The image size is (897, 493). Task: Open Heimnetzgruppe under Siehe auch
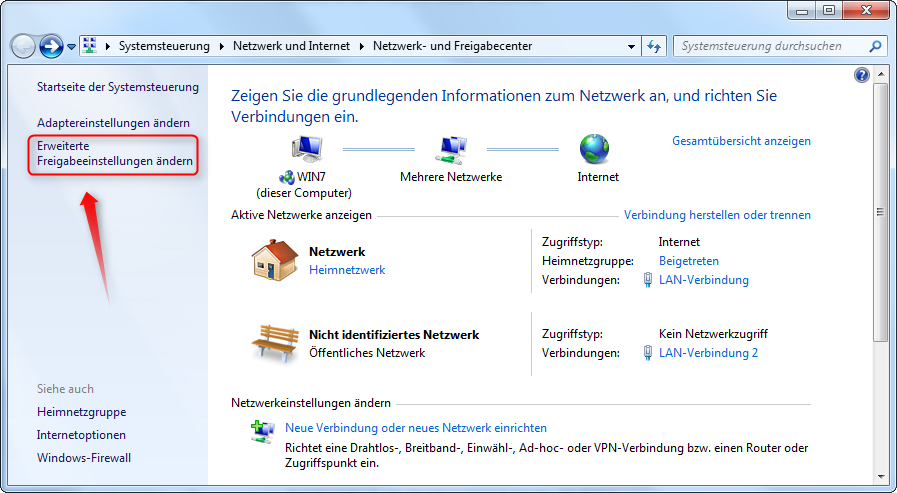point(82,412)
